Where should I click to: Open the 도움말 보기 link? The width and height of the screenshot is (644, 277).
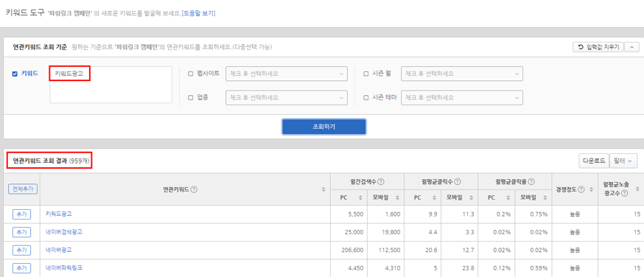[x=198, y=13]
